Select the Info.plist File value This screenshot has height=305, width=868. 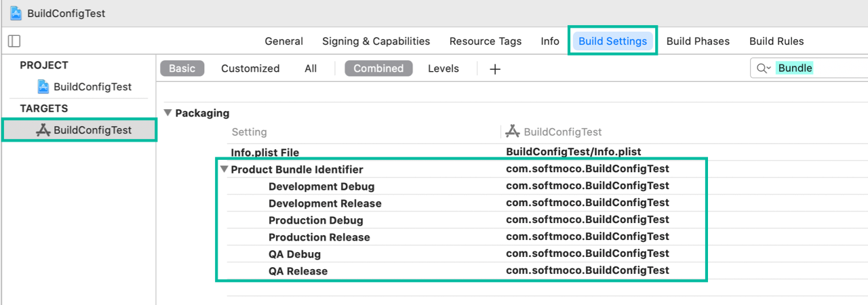pos(573,151)
